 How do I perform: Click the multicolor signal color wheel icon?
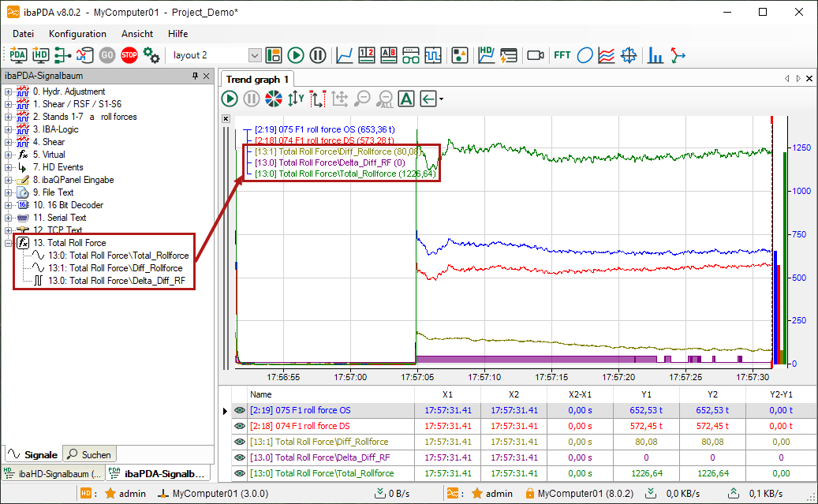coord(273,99)
